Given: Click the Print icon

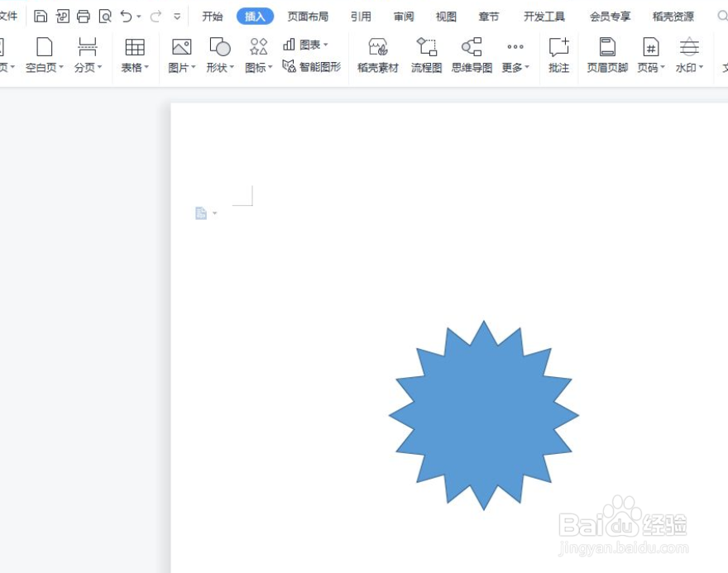Looking at the screenshot, I should pyautogui.click(x=84, y=17).
